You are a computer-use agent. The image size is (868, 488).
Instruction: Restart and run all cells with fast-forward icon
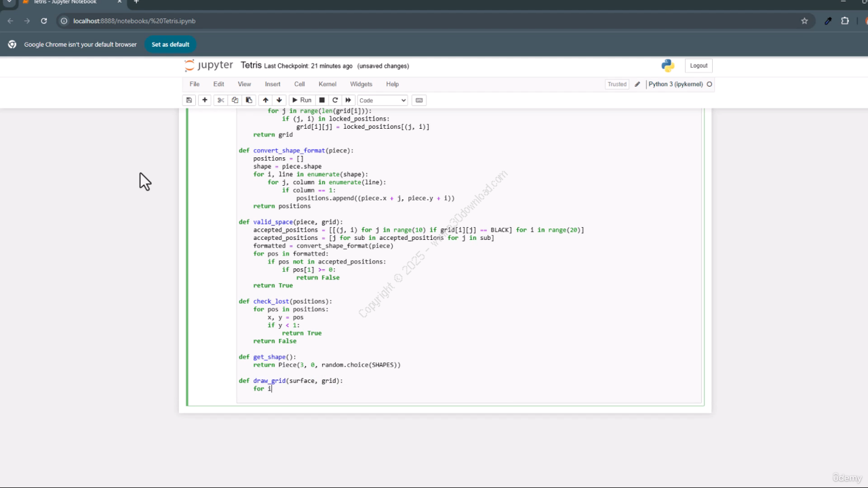(349, 100)
